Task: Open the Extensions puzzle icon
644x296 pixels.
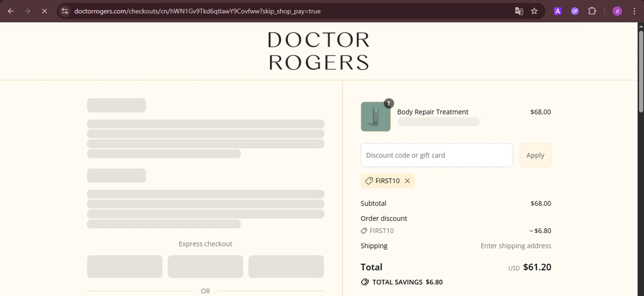Action: pos(592,11)
